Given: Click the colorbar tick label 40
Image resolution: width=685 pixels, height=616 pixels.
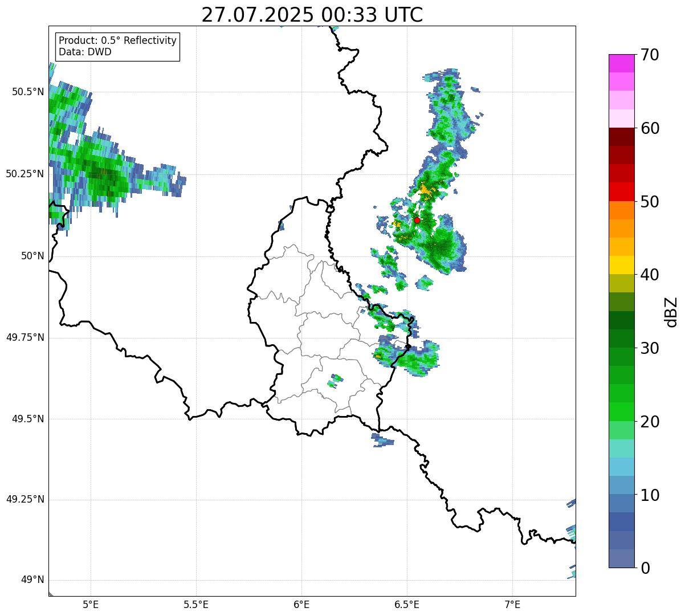Looking at the screenshot, I should 650,275.
